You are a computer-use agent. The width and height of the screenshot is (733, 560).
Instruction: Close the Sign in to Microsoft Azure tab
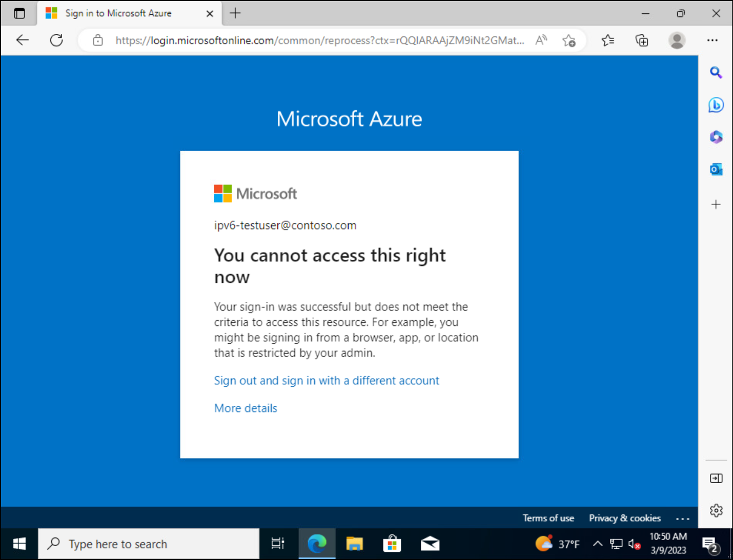click(210, 14)
